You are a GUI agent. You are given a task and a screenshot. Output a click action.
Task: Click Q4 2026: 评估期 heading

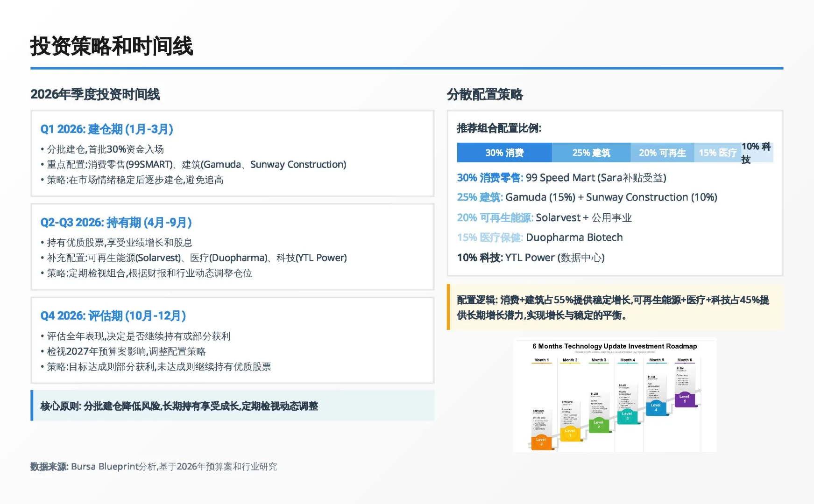113,316
